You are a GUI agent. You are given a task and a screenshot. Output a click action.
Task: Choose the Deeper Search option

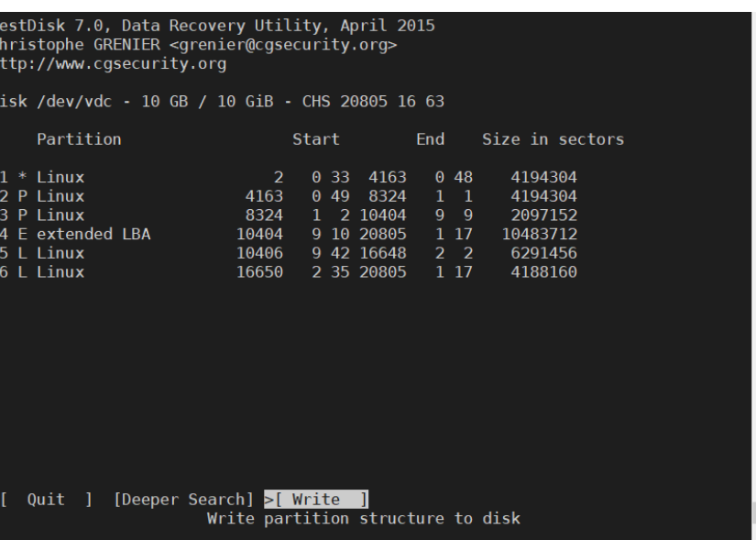point(182,500)
